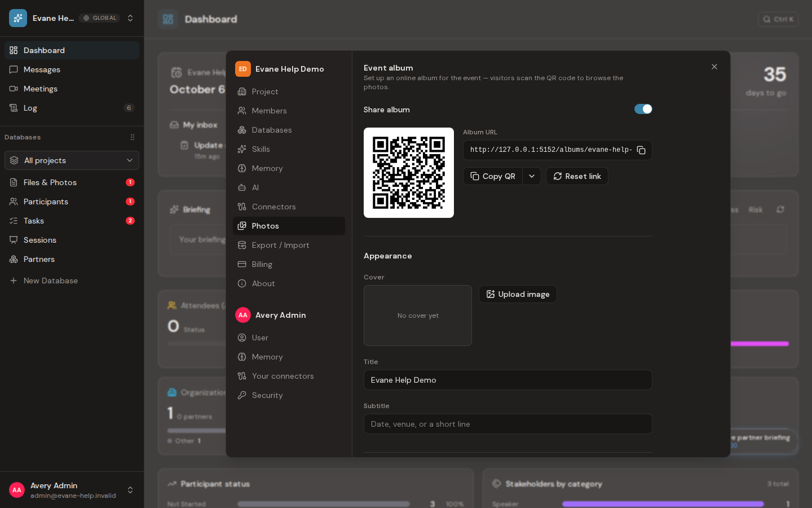Open the Sessions database
The image size is (812, 508).
72,240
